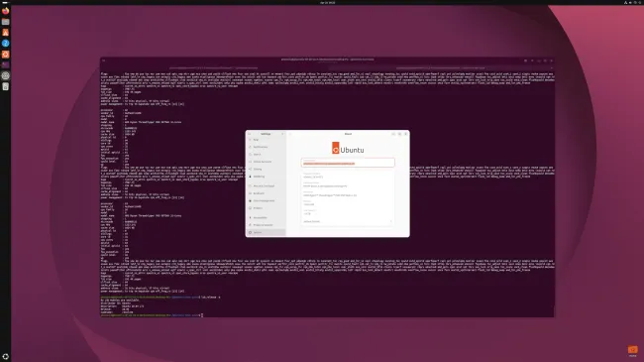Image resolution: width=644 pixels, height=362 pixels.
Task: Open the clock menu in the top bar
Action: [x=327, y=2]
